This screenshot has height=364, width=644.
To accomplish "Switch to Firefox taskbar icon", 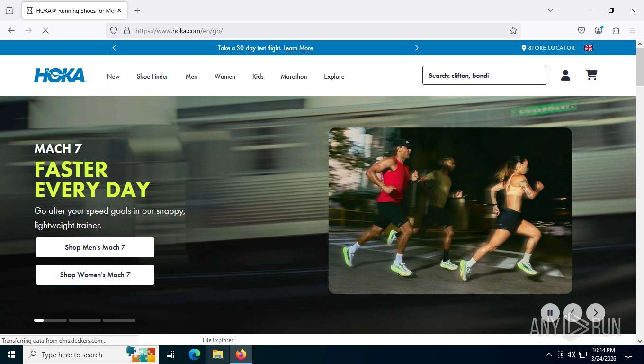I will [x=241, y=355].
